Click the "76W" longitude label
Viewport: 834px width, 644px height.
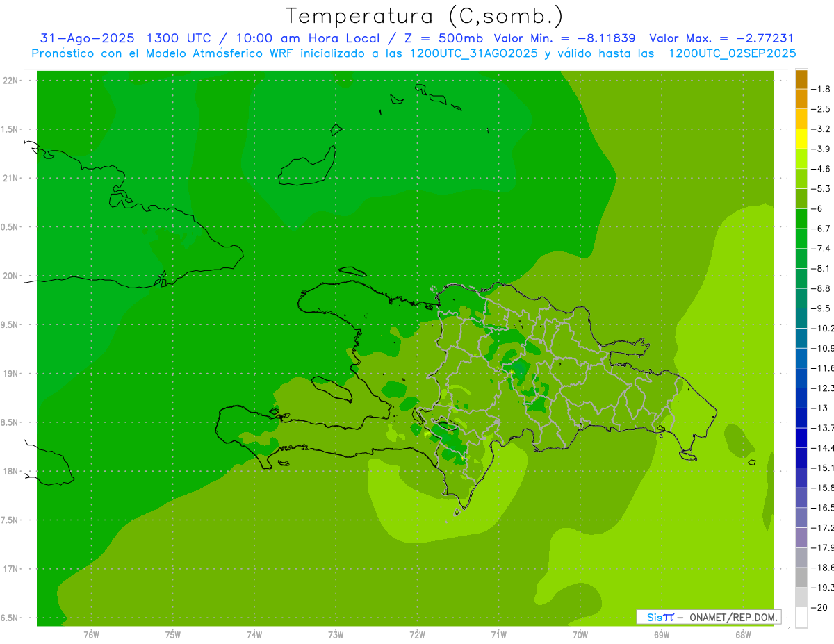(91, 635)
